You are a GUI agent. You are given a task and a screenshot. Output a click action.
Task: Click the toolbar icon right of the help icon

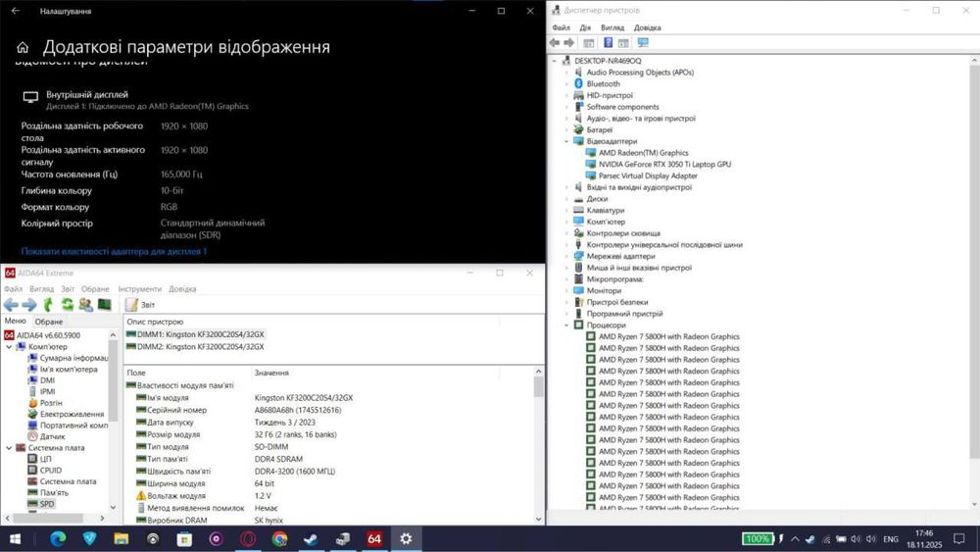point(623,42)
